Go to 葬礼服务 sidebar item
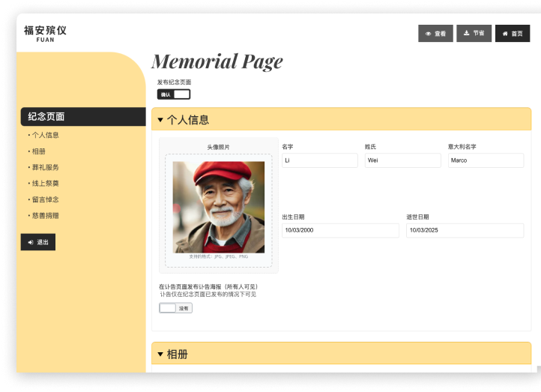The image size is (541, 392). [x=45, y=167]
